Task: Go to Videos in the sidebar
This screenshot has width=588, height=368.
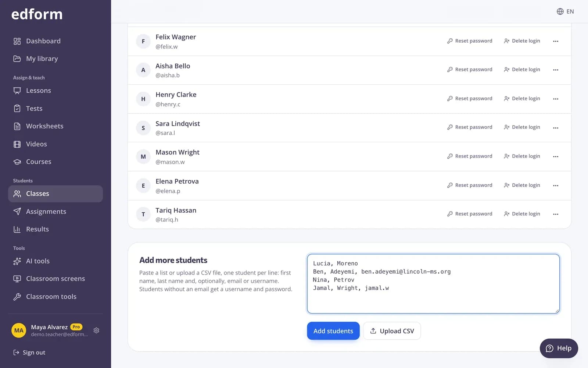Action: pos(55,144)
